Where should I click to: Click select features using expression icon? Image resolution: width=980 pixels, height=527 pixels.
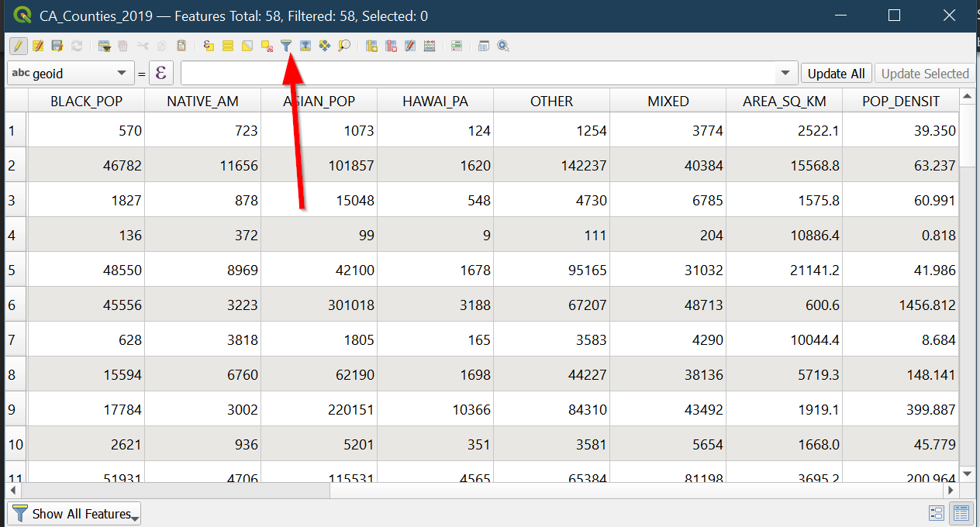click(209, 46)
